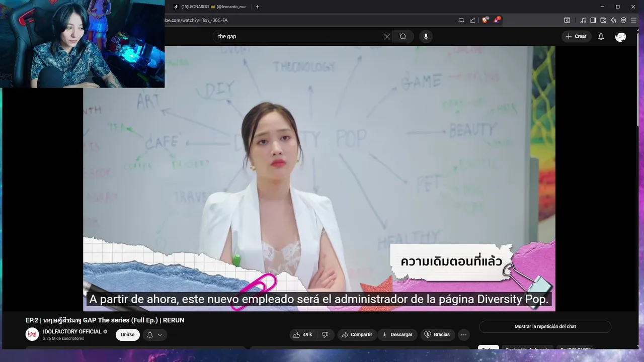The height and width of the screenshot is (362, 644).
Task: Click the magnifying glass search button
Action: (x=403, y=36)
